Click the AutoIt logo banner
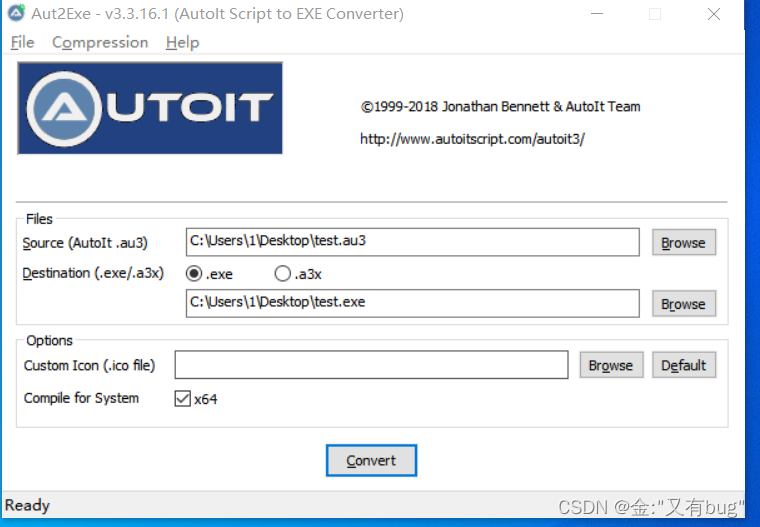 pyautogui.click(x=150, y=108)
